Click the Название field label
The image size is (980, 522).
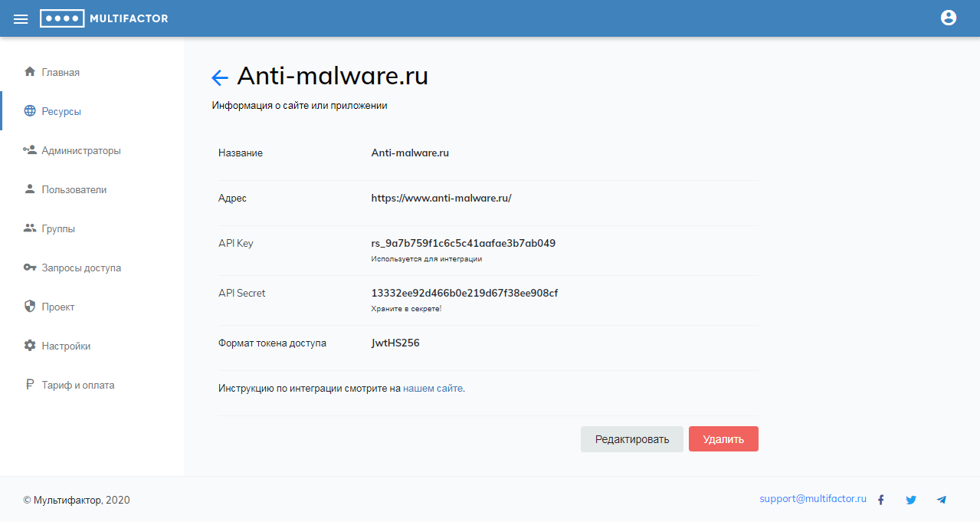pyautogui.click(x=241, y=153)
